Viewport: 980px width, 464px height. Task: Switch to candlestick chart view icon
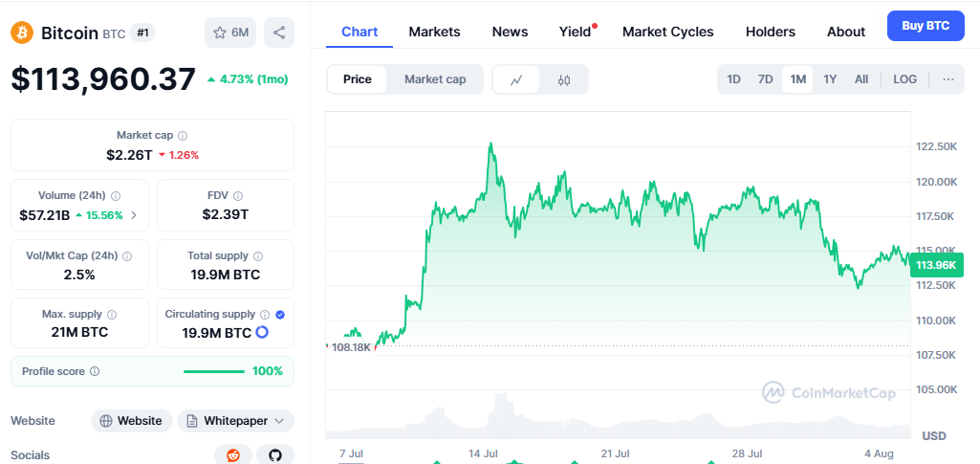tap(564, 79)
